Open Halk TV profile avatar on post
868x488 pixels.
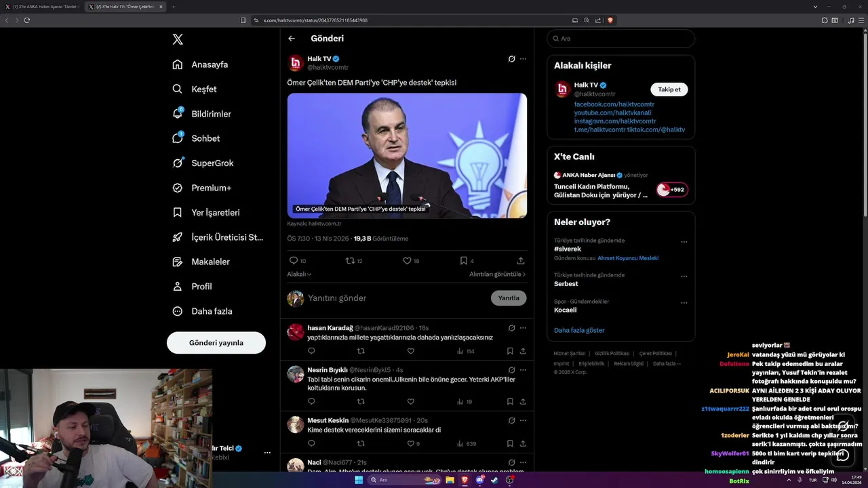pyautogui.click(x=295, y=63)
